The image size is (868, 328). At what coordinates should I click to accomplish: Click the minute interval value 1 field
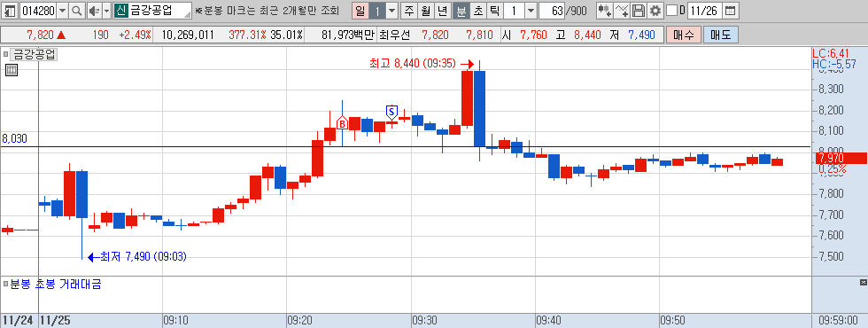coord(514,10)
